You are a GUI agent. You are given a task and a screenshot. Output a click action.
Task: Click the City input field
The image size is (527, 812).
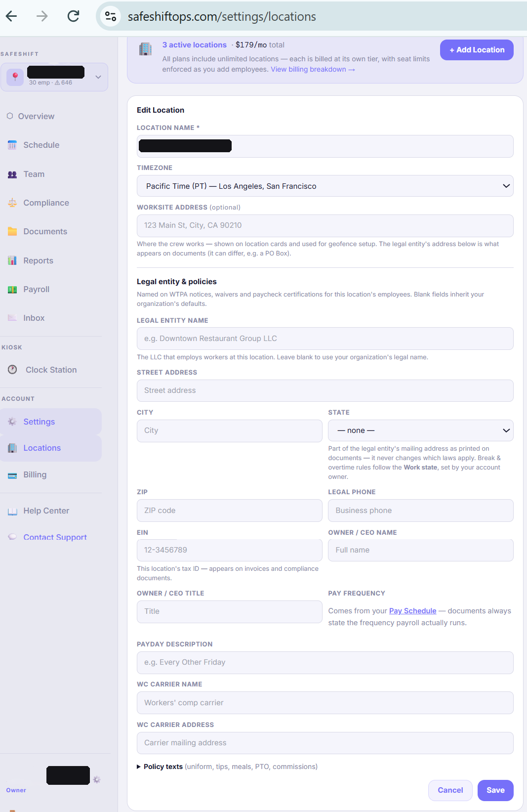click(230, 430)
